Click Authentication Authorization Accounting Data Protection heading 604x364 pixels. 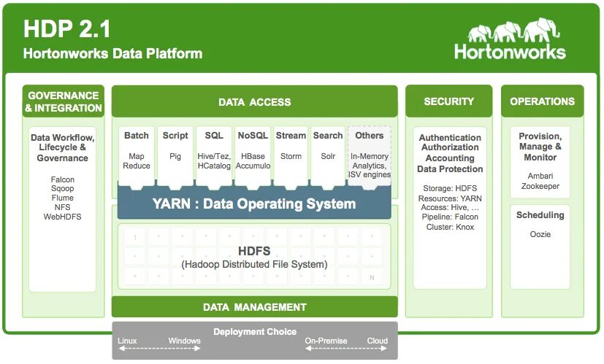450,153
